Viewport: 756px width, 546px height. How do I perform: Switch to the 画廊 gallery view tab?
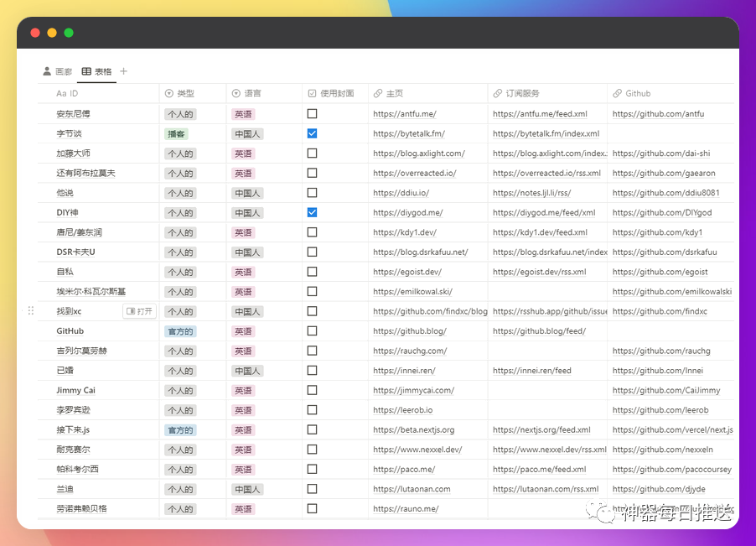57,71
